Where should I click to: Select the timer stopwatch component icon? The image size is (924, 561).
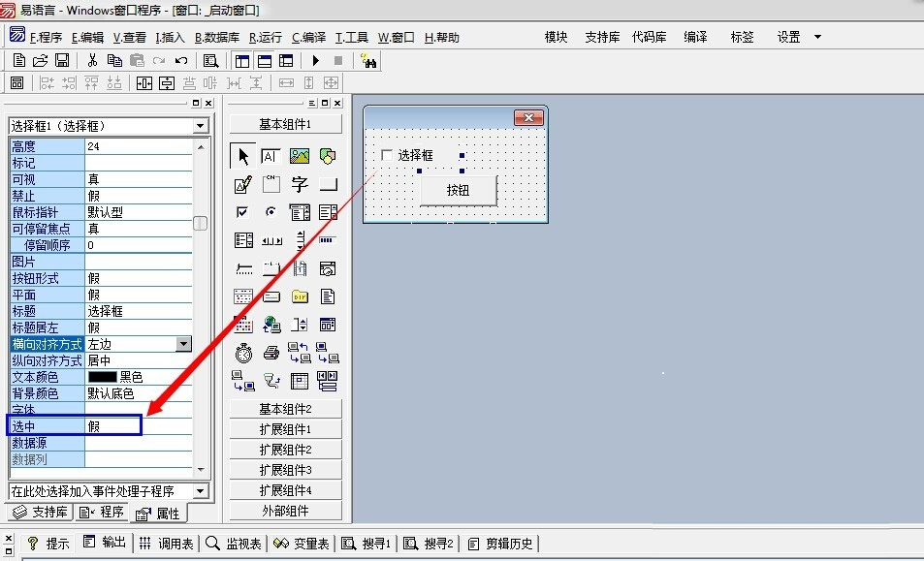[x=243, y=353]
